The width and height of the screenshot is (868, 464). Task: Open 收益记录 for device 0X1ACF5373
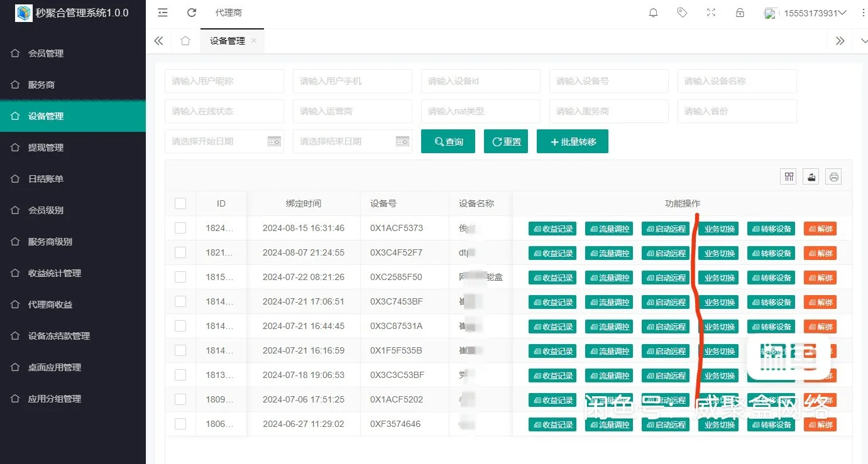552,229
